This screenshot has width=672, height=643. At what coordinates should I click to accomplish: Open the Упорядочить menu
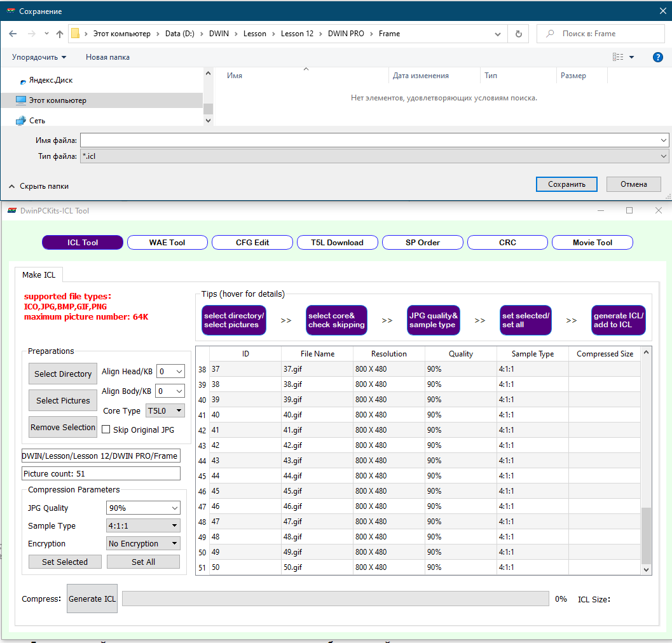pyautogui.click(x=39, y=57)
